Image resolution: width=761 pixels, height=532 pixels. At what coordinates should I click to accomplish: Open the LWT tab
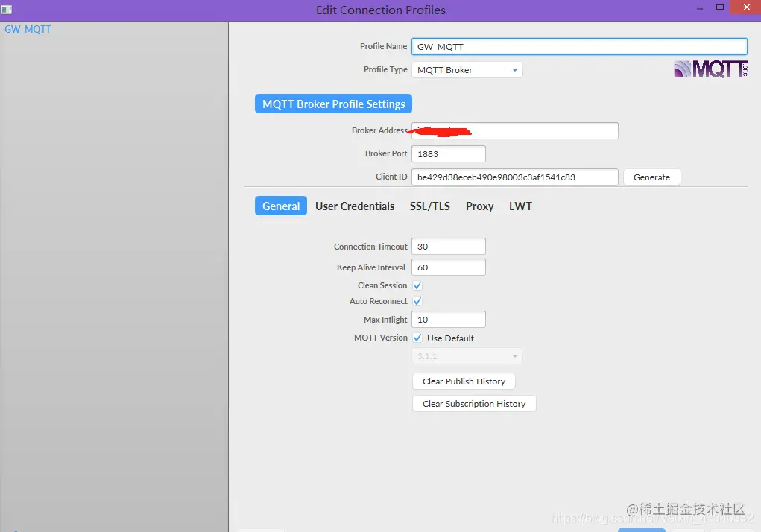click(520, 206)
